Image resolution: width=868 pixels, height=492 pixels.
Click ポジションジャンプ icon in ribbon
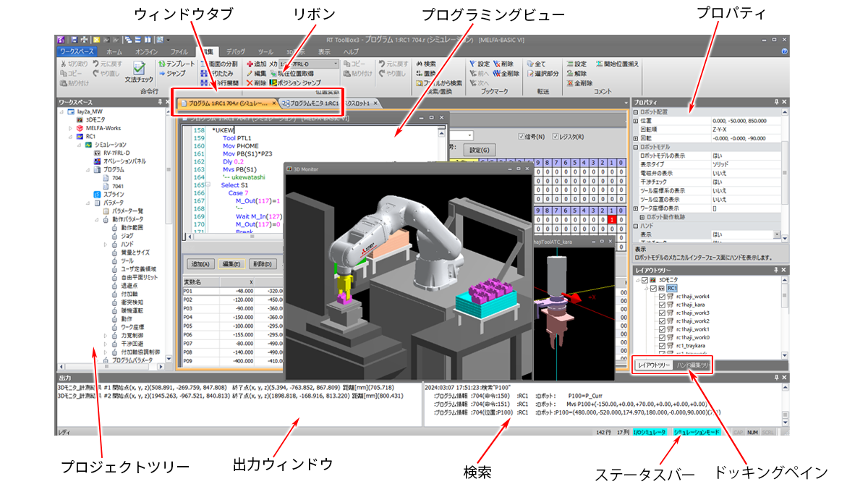click(x=273, y=82)
